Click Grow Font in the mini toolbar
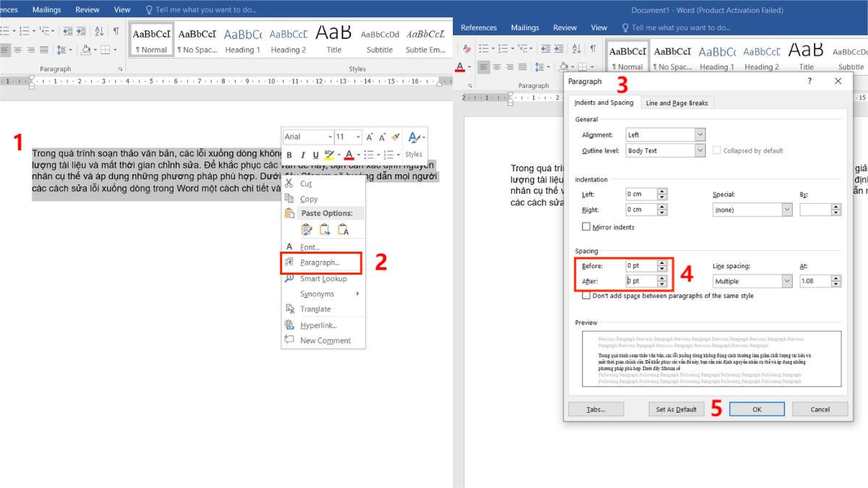This screenshot has width=868, height=488. click(x=370, y=137)
